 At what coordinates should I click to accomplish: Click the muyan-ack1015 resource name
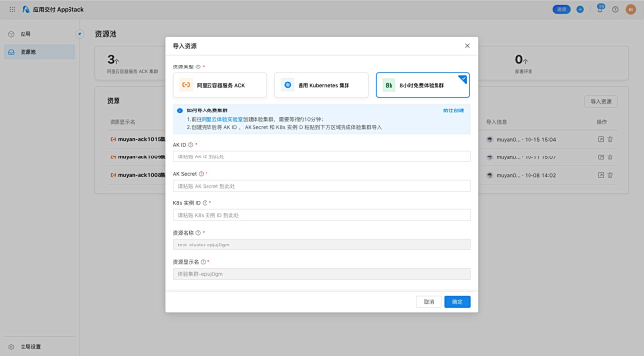[x=142, y=139]
